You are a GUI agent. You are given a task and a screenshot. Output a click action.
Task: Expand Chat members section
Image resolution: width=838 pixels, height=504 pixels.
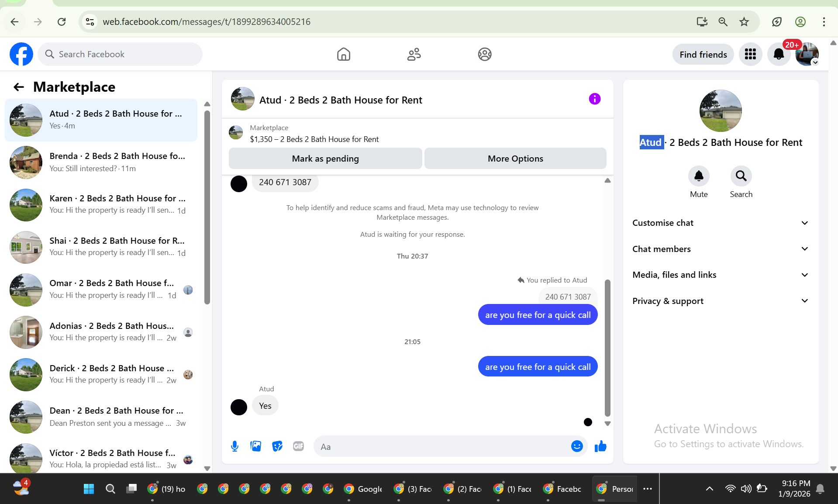pyautogui.click(x=721, y=249)
